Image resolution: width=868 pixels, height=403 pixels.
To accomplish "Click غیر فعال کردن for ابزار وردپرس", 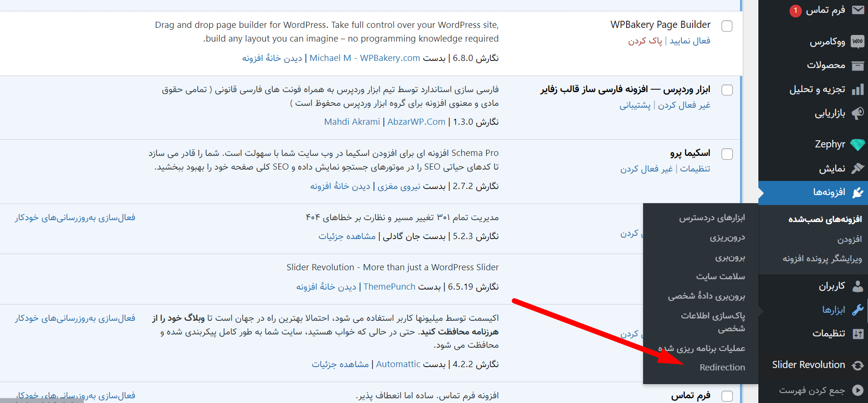I will [x=684, y=105].
